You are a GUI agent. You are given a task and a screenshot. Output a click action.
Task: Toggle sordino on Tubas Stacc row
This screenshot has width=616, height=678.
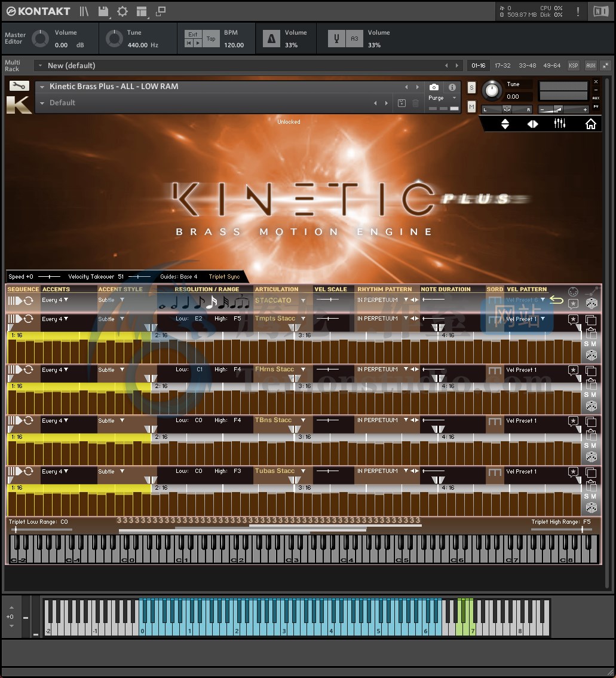[x=495, y=472]
